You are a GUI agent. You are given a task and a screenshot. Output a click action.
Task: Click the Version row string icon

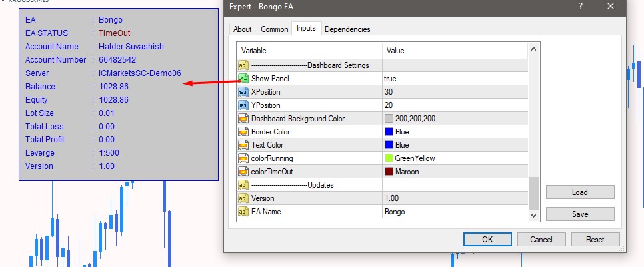[x=243, y=198]
